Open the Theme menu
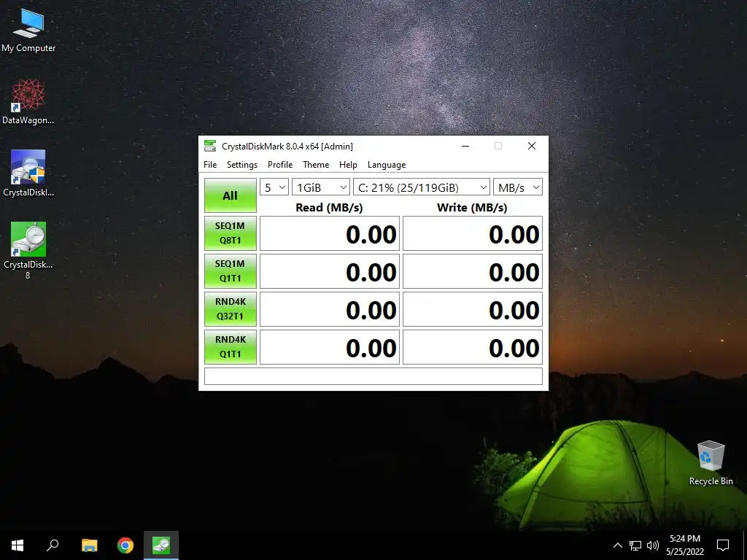The width and height of the screenshot is (747, 560). 316,165
